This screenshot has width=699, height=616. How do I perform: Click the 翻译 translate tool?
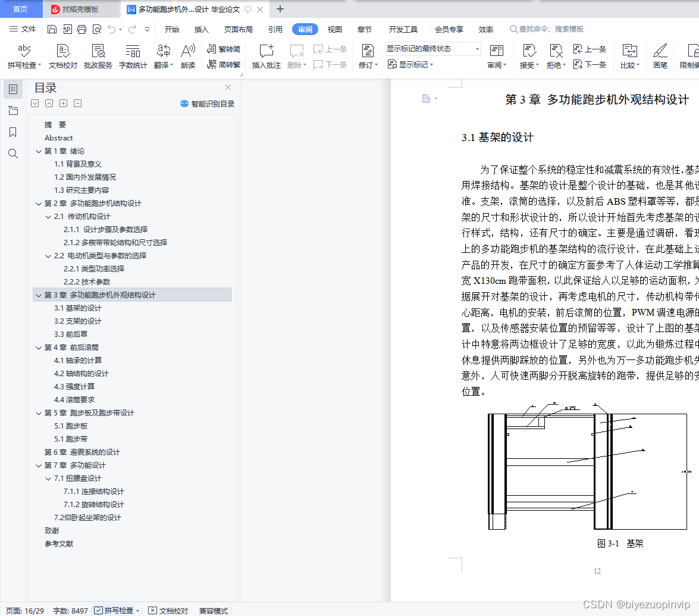(163, 56)
